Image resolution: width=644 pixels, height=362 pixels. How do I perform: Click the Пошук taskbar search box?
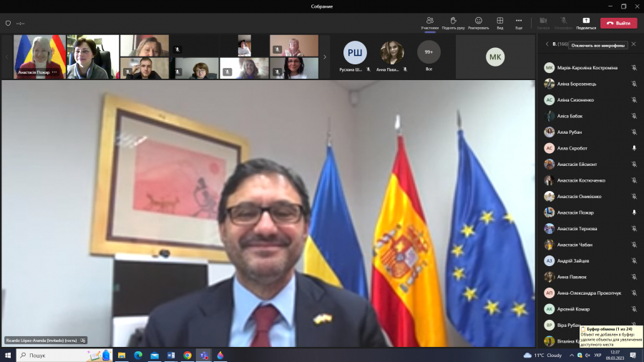click(x=64, y=355)
